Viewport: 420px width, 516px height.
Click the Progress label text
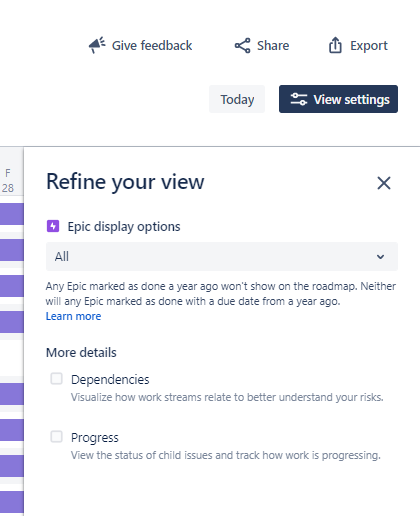coord(95,438)
